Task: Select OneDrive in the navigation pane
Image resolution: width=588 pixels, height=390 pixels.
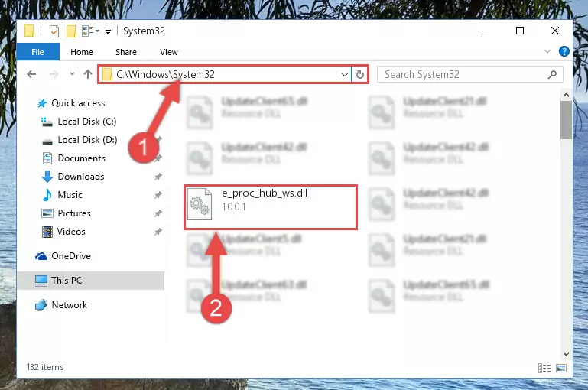Action: tap(71, 256)
